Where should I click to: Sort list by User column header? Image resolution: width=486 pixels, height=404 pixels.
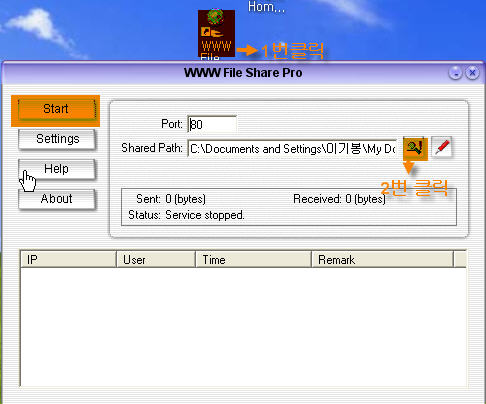coord(156,259)
